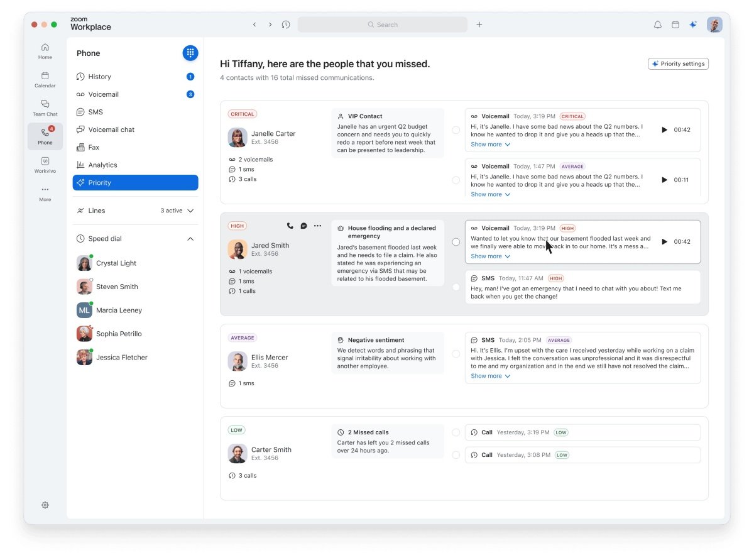Click the Priority settings button
Screen dimensions: 754x560
[x=678, y=63]
